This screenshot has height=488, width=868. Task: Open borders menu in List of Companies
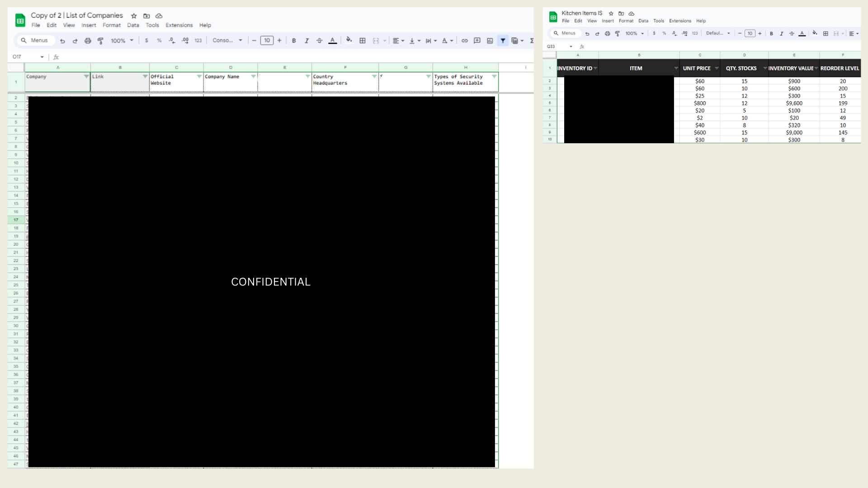pyautogui.click(x=363, y=41)
